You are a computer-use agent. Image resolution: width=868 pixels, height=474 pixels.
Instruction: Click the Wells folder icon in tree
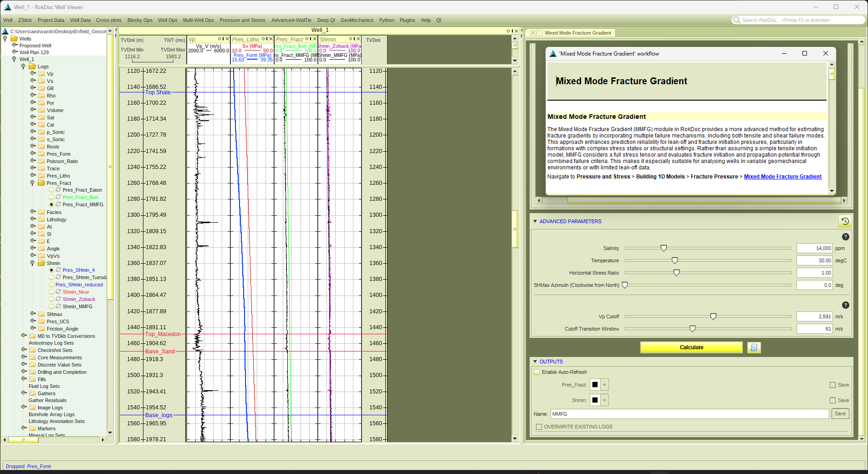pyautogui.click(x=14, y=39)
